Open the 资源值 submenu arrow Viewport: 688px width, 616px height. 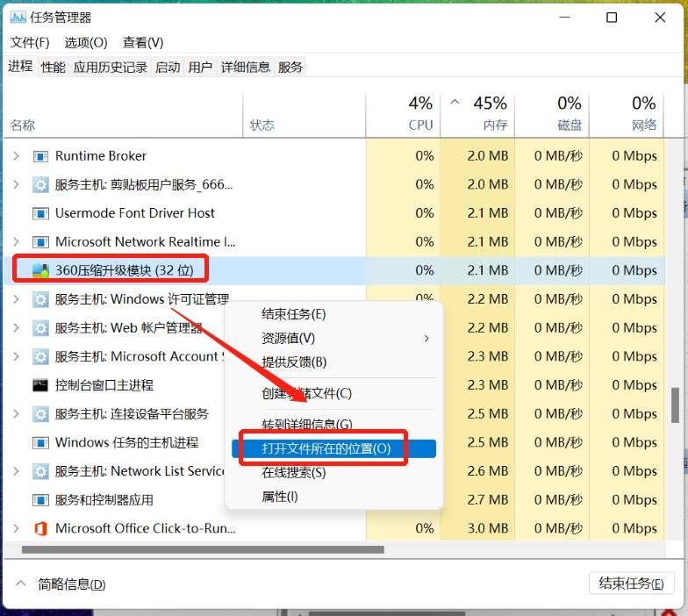click(426, 339)
